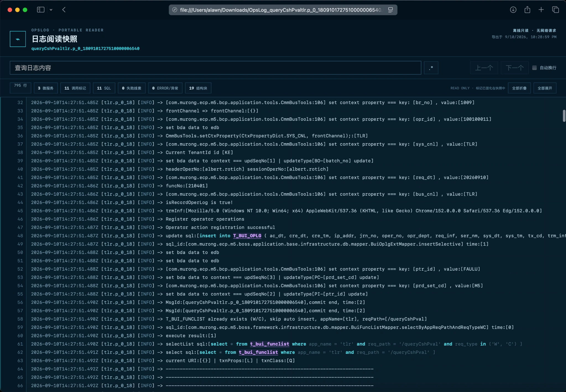
Task: Click the Current TenantId id [KE] text
Action: pos(199,152)
